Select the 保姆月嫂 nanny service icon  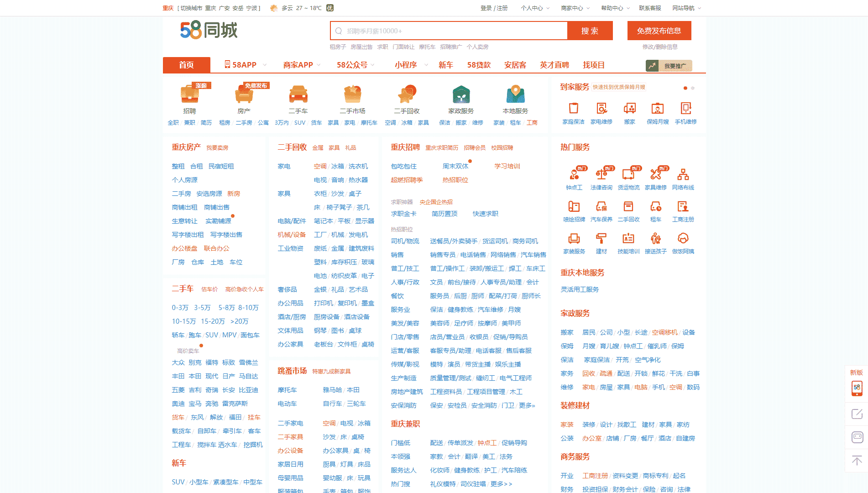(658, 108)
